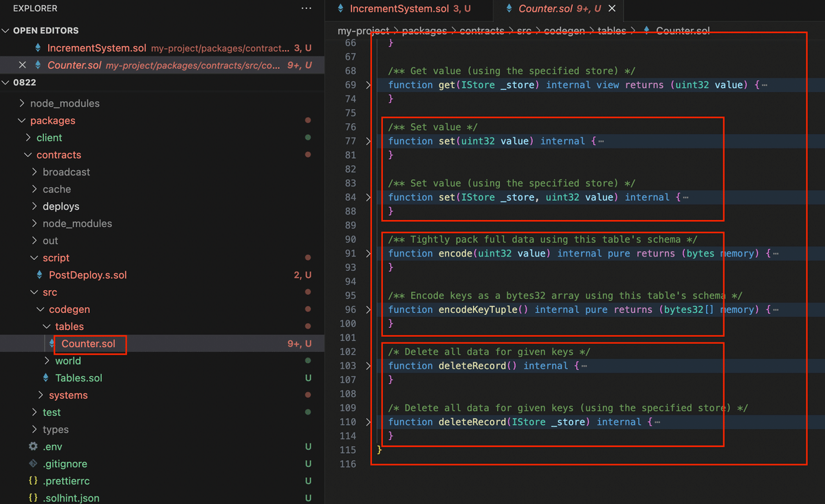
Task: Expand the deploys folder
Action: [34, 206]
